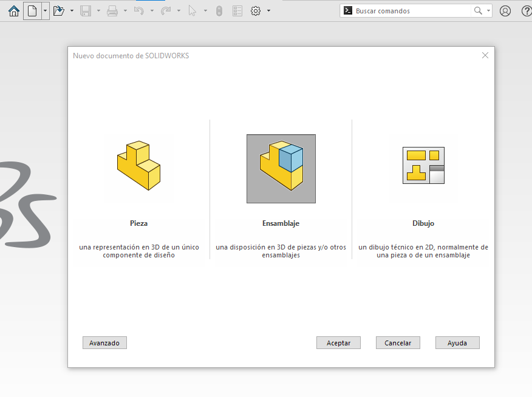The height and width of the screenshot is (397, 532).
Task: Click the Home icon in the toolbar
Action: [14, 11]
